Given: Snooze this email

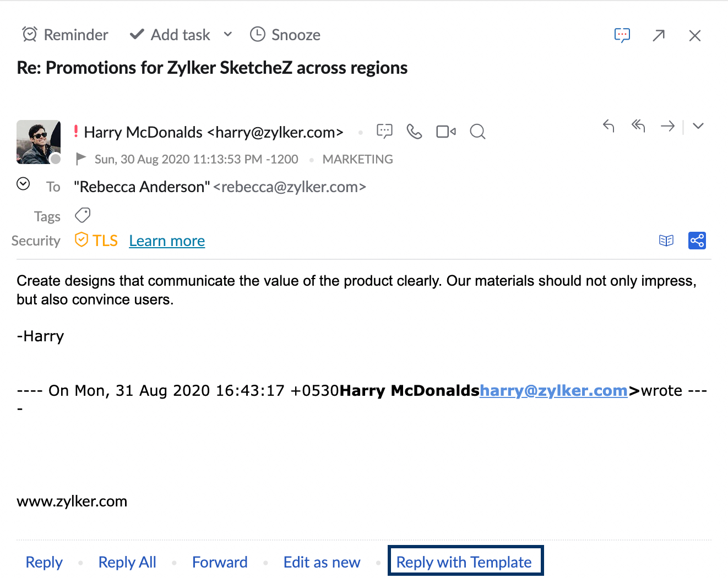Looking at the screenshot, I should (285, 35).
